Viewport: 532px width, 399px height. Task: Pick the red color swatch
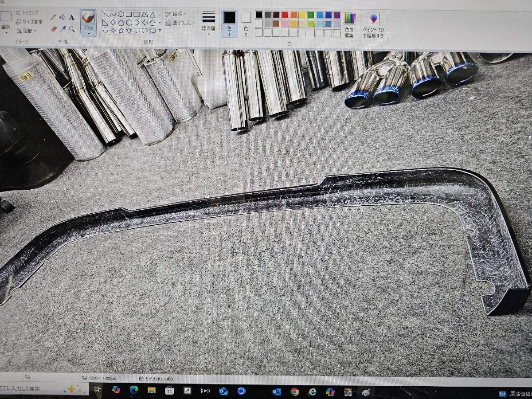[x=285, y=15]
